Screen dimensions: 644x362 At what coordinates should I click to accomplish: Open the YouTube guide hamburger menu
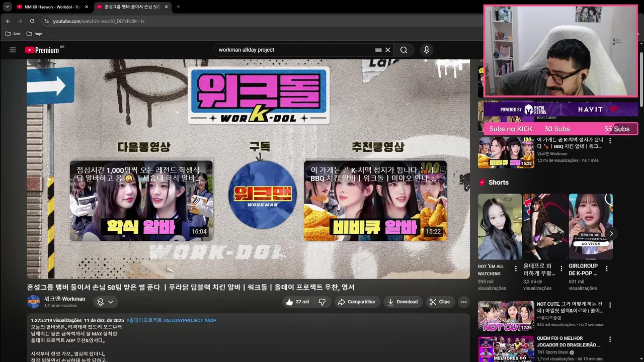(x=13, y=50)
